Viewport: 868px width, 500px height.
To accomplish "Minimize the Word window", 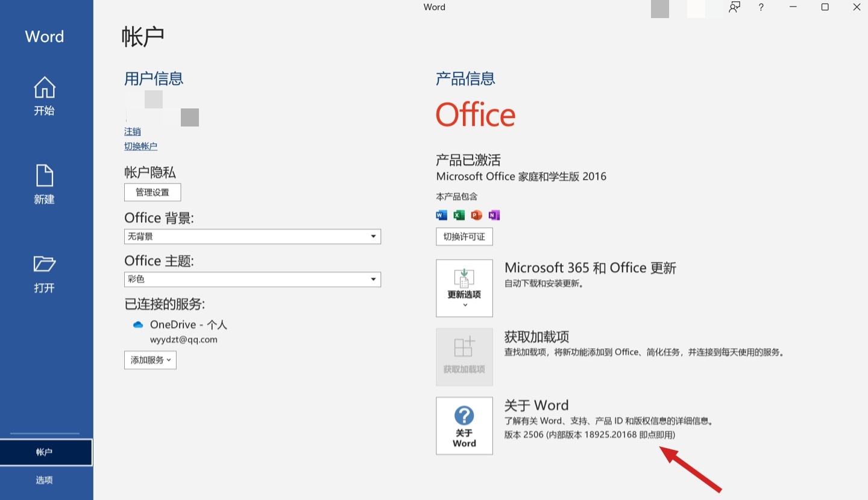I will pyautogui.click(x=793, y=7).
